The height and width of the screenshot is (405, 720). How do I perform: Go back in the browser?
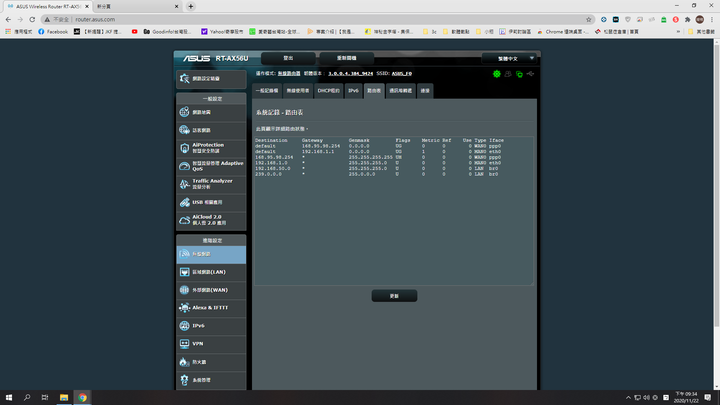pyautogui.click(x=8, y=19)
